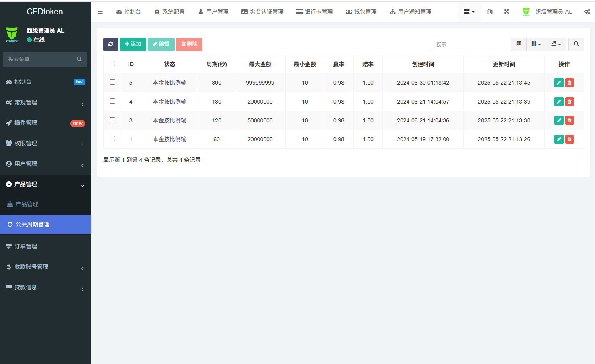The image size is (595, 364).
Task: Click inside the 搜索 search input field
Action: (x=470, y=44)
